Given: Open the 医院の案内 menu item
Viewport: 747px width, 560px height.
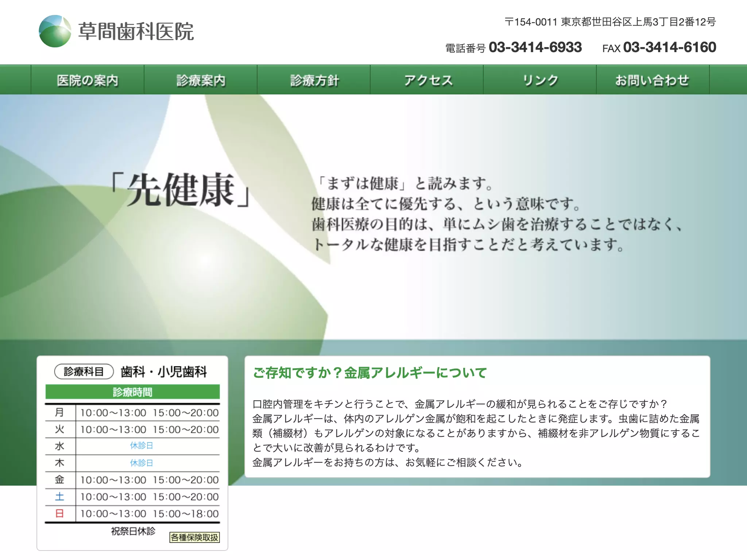Looking at the screenshot, I should coord(88,80).
